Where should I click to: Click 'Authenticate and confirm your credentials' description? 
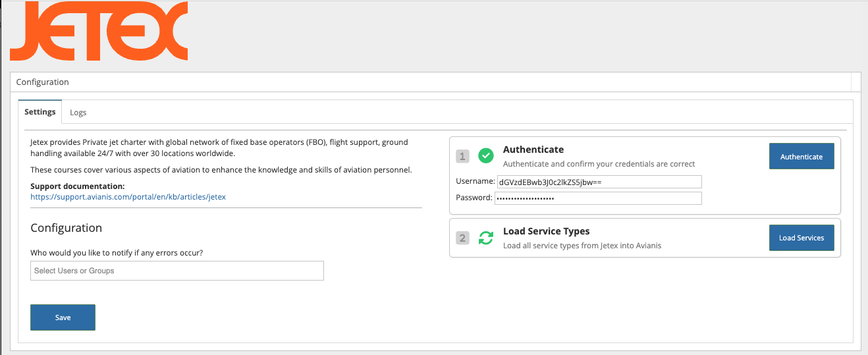pyautogui.click(x=599, y=164)
